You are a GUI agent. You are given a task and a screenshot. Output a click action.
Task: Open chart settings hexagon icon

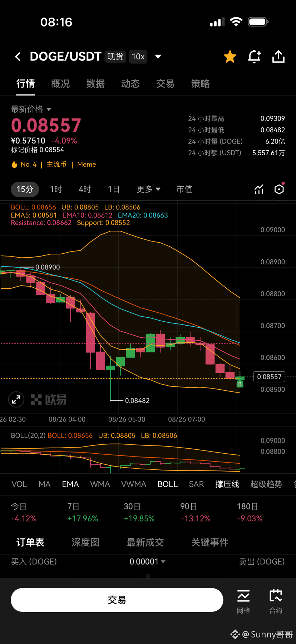pyautogui.click(x=279, y=189)
